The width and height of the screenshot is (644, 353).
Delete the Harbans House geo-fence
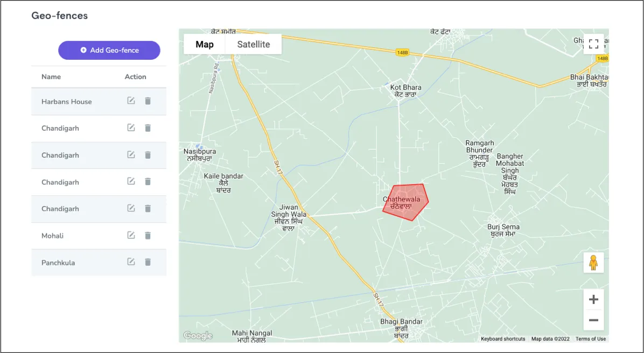pos(148,101)
